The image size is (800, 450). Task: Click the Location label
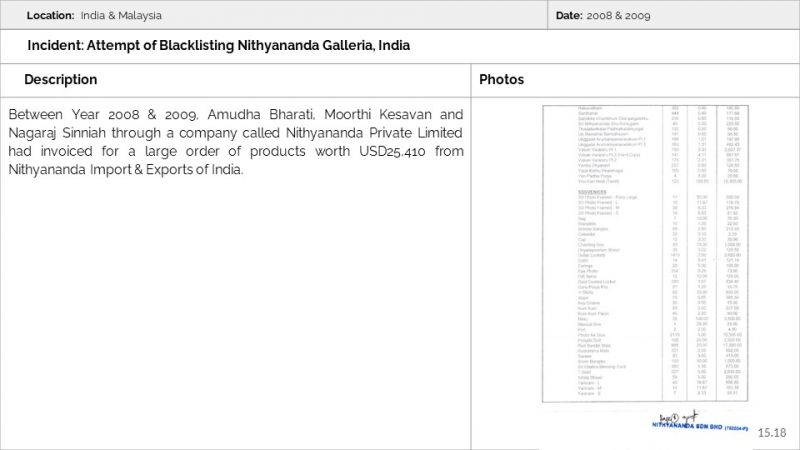(x=50, y=16)
